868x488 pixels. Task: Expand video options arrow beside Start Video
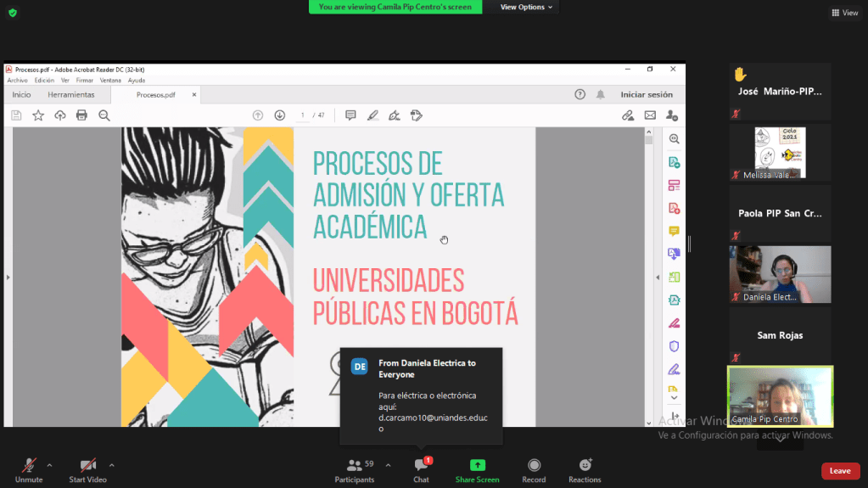111,465
